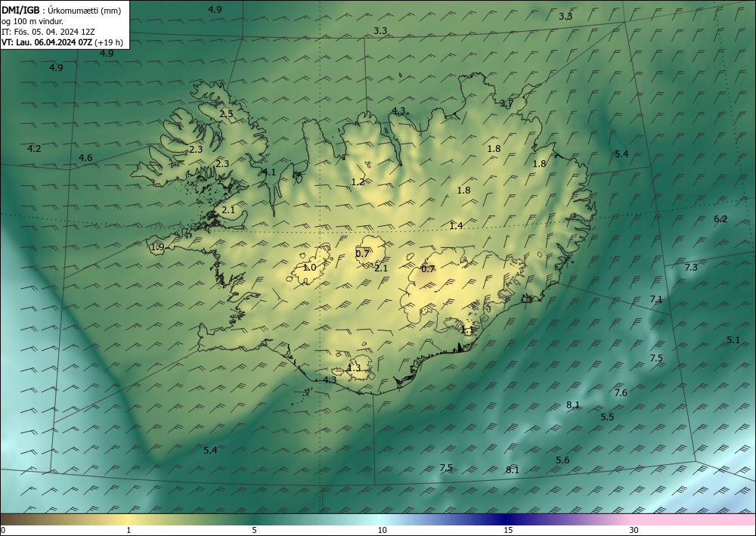The height and width of the screenshot is (536, 756).
Task: Click the '15' label on the color scale
Action: 508,531
